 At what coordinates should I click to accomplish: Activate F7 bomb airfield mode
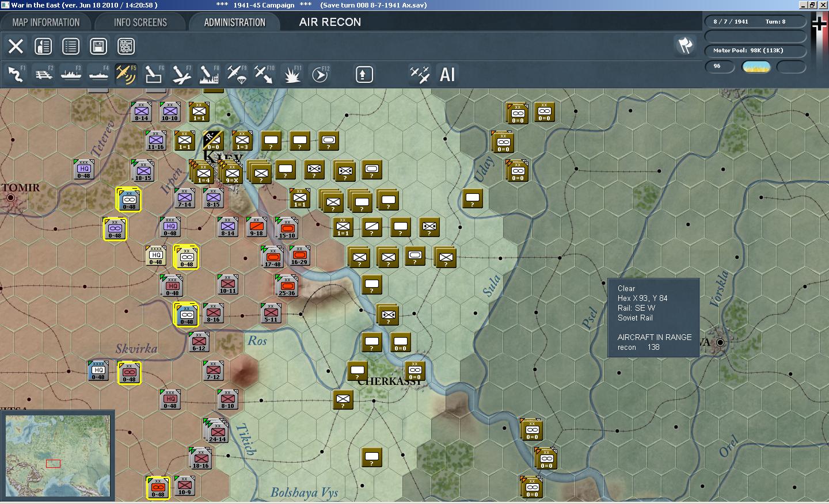coord(181,74)
